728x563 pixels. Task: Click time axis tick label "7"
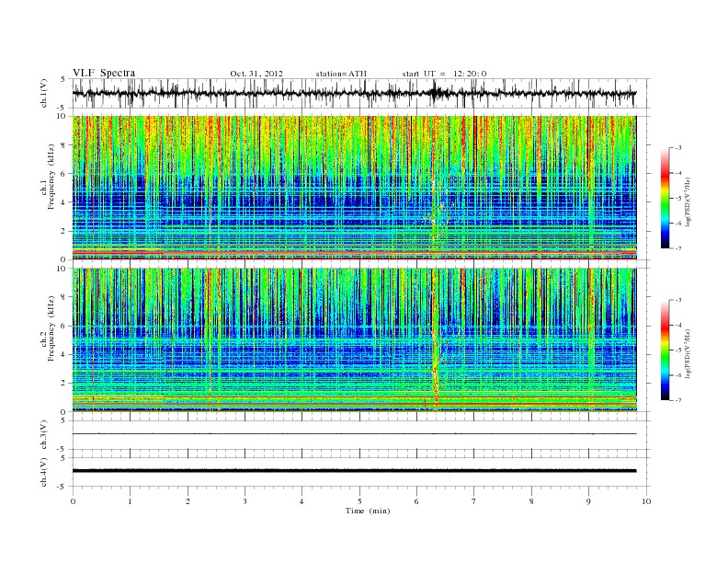click(474, 501)
